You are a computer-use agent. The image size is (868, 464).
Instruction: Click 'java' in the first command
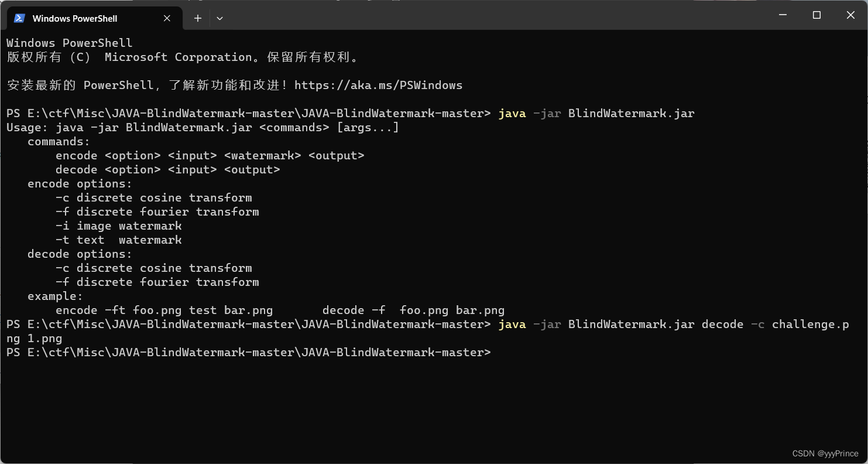coord(511,113)
